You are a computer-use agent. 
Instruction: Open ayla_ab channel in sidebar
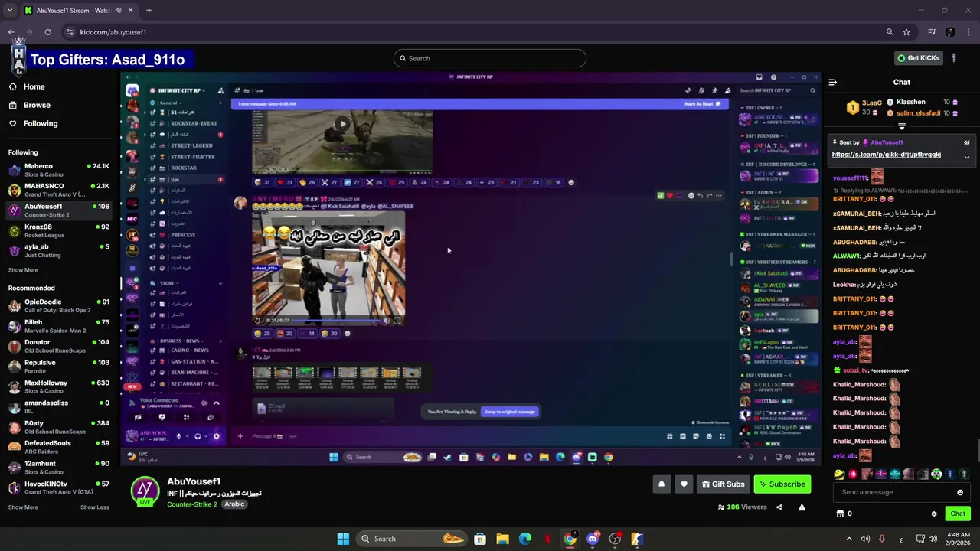[59, 250]
